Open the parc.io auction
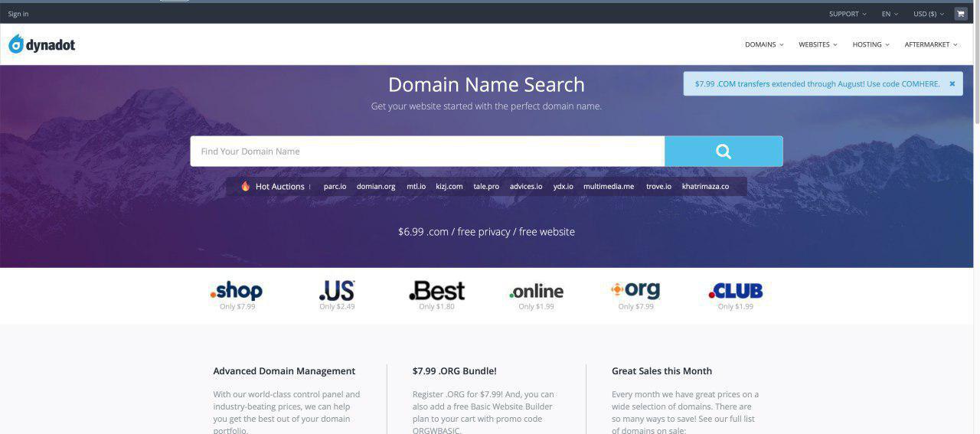This screenshot has width=980, height=434. (x=335, y=186)
